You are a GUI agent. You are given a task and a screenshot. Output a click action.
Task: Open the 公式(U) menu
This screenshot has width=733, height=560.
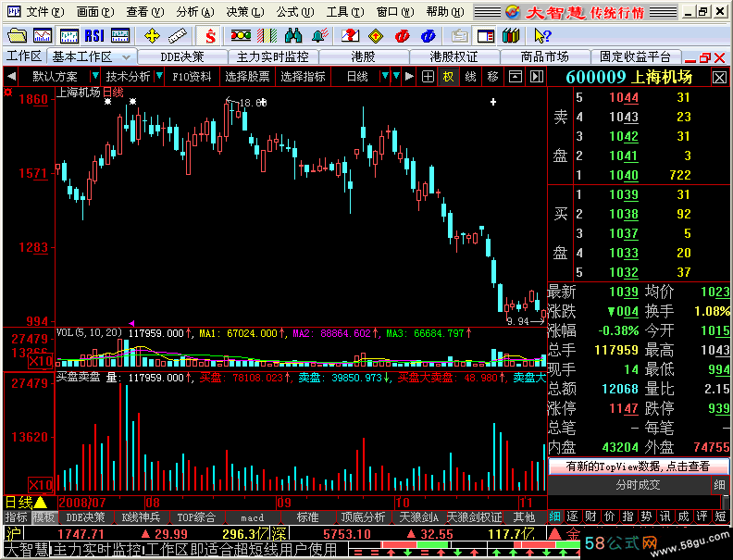click(x=295, y=12)
